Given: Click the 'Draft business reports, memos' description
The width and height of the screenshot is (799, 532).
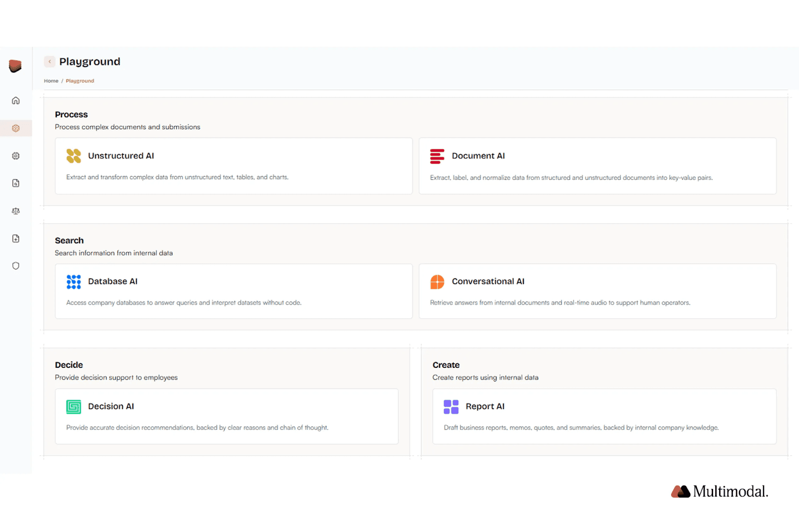Looking at the screenshot, I should (x=581, y=428).
